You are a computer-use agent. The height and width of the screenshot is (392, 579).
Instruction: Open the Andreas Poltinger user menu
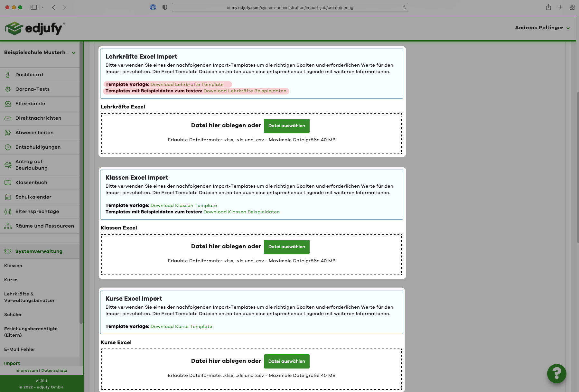click(542, 28)
